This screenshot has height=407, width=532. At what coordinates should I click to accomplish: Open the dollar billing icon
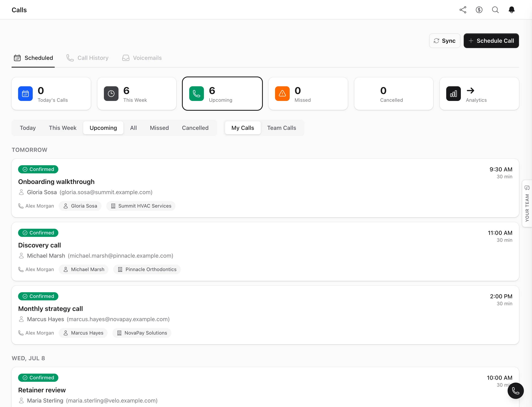479,10
